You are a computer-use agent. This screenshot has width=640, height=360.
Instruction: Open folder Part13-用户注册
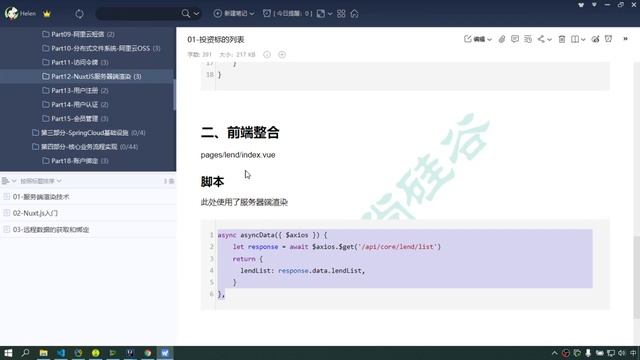75,91
